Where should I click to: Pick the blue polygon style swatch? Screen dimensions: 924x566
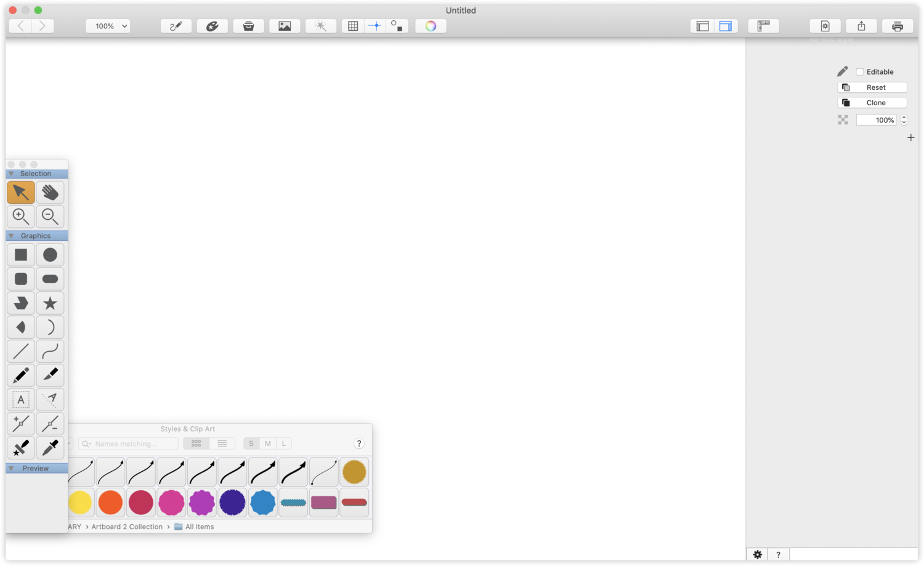pyautogui.click(x=263, y=503)
